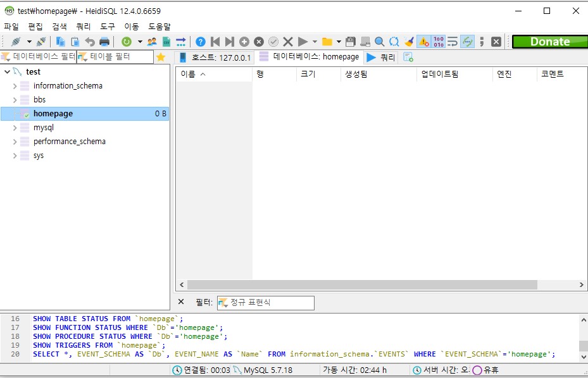Screen dimensions: 588x378
Task: Open help with the blue question mark icon
Action: click(201, 42)
